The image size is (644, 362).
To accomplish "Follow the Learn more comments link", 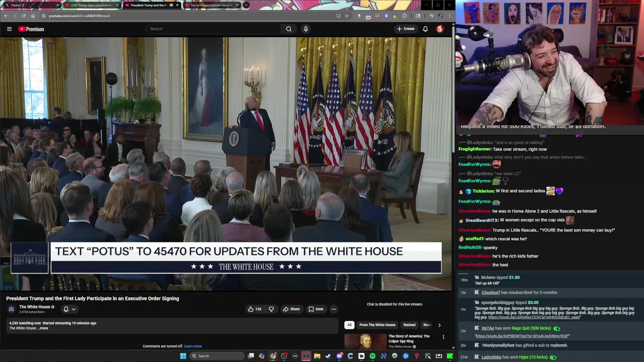I will click(193, 346).
